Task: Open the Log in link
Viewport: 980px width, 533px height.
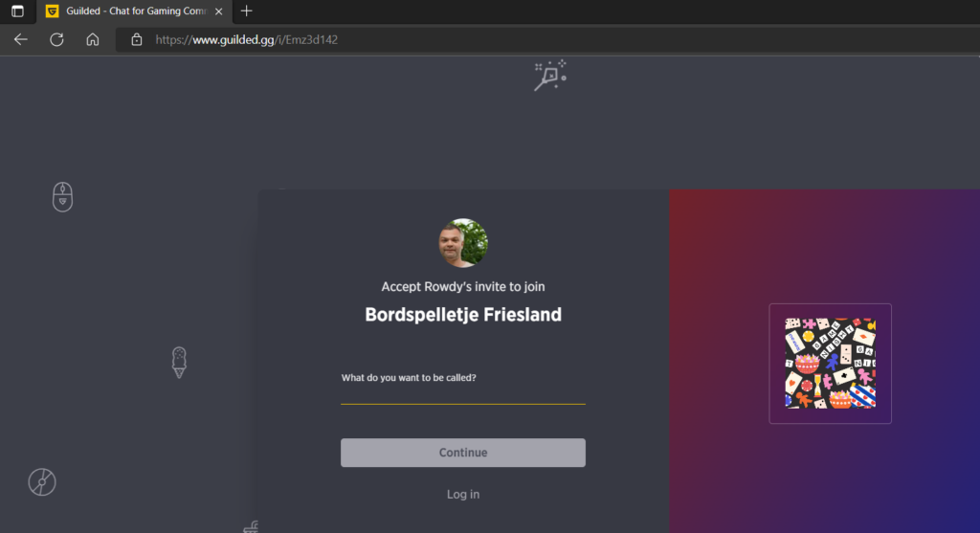Action: pos(463,495)
